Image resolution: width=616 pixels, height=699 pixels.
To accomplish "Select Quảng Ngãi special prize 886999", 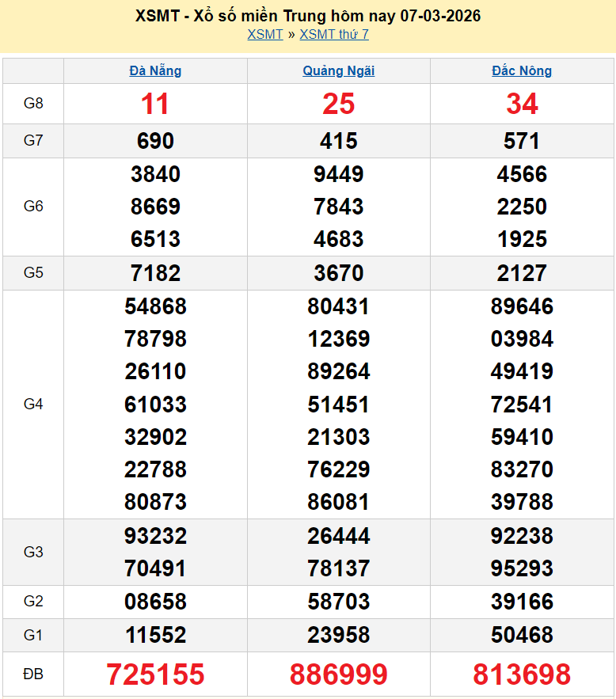I will [339, 674].
